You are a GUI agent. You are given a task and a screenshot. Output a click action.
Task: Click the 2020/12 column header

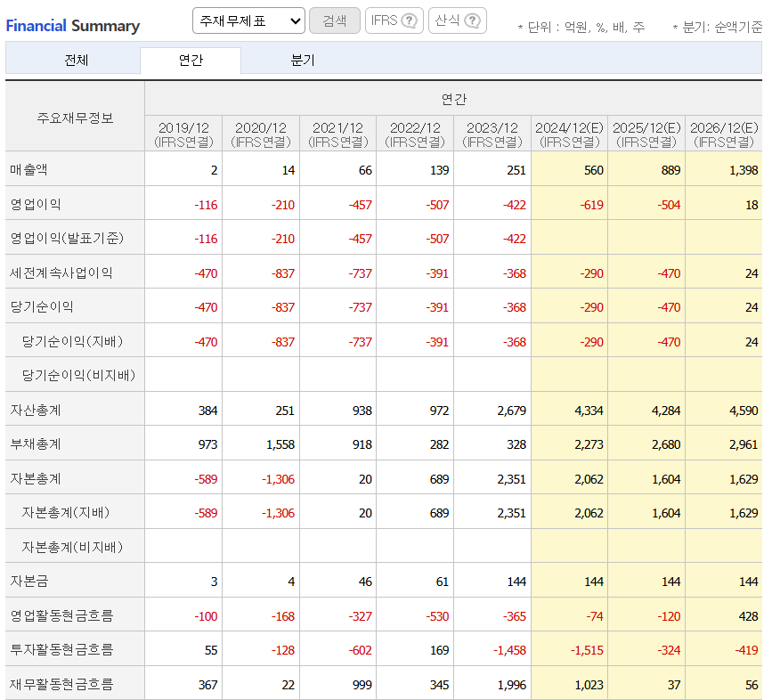[x=261, y=134]
